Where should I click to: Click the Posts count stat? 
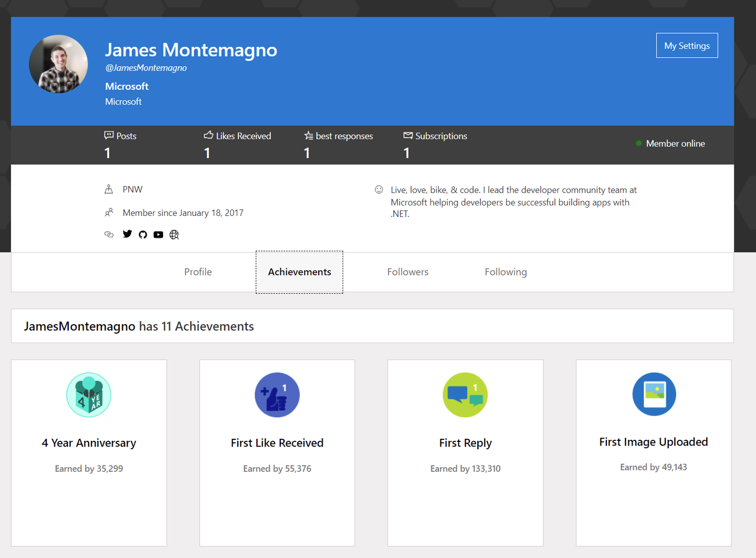(x=120, y=144)
